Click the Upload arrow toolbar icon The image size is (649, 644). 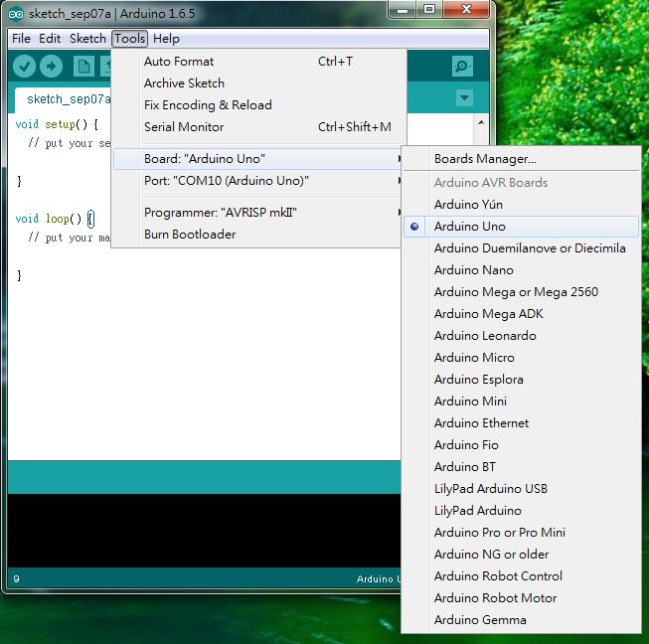click(x=51, y=67)
